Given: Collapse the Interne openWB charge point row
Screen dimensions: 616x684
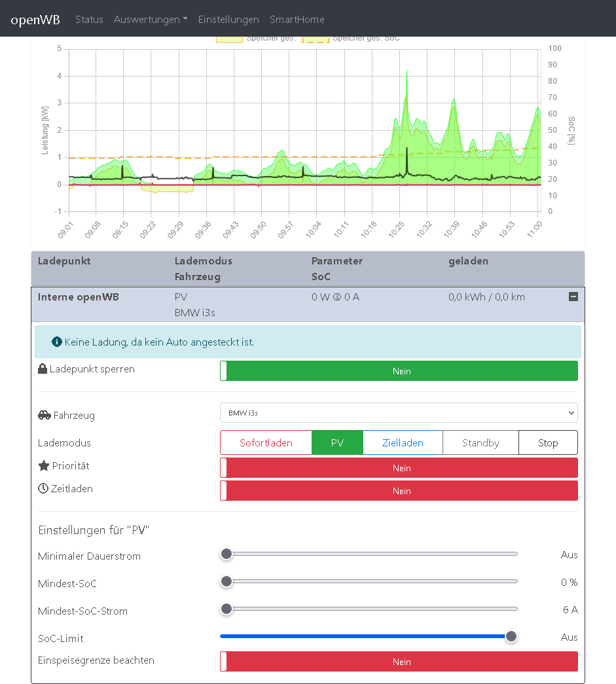Looking at the screenshot, I should tap(573, 297).
